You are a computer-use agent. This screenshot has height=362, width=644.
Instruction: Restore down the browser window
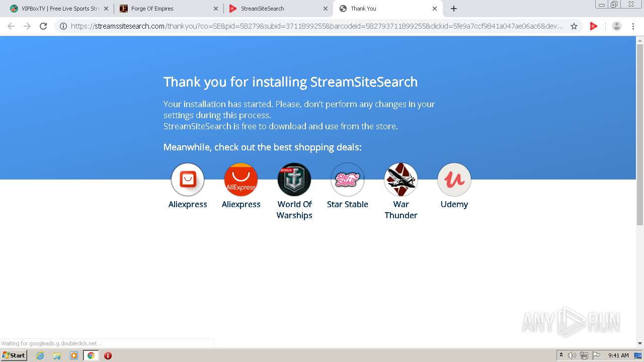point(614,4)
